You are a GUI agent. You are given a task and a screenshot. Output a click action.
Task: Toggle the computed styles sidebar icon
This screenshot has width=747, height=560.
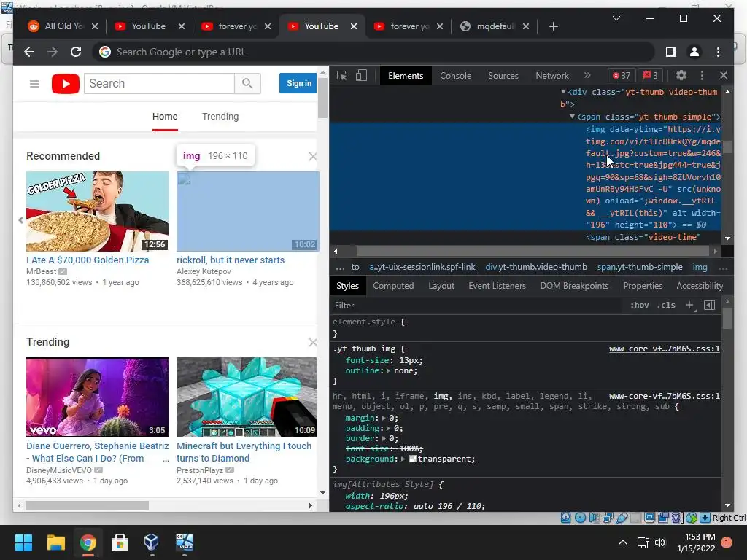(x=709, y=306)
